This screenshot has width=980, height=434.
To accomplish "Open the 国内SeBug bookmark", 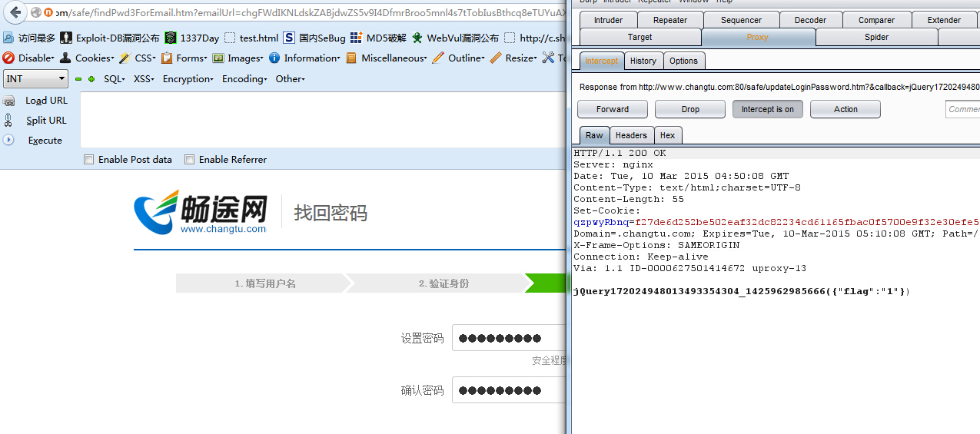I will pyautogui.click(x=314, y=38).
